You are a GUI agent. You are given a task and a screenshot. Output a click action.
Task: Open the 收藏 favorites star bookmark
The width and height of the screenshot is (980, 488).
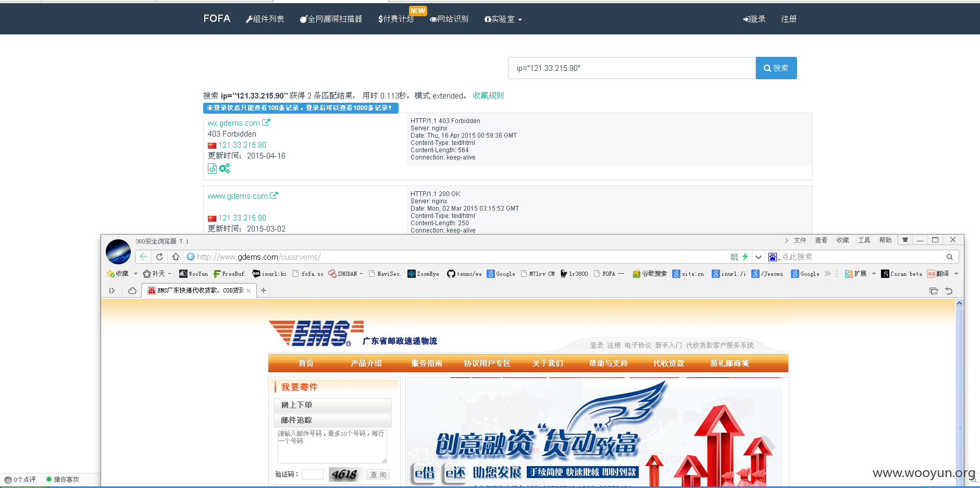click(x=118, y=274)
